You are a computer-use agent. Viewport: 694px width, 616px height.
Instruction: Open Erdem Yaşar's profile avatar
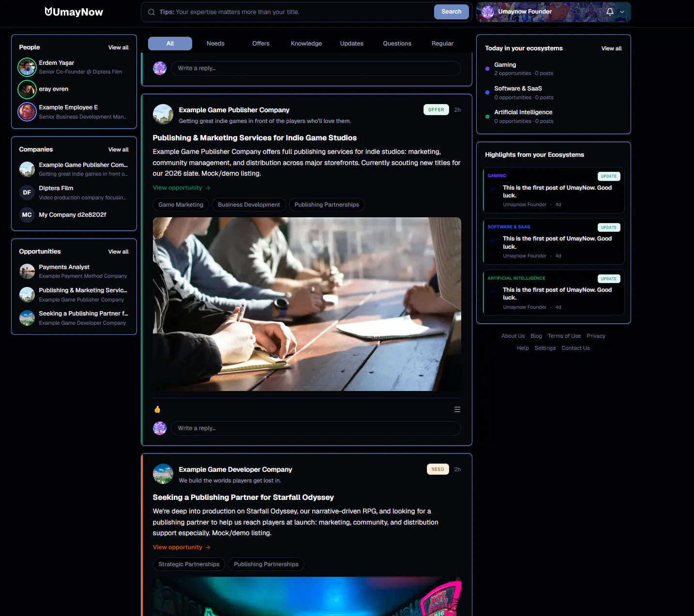point(27,67)
